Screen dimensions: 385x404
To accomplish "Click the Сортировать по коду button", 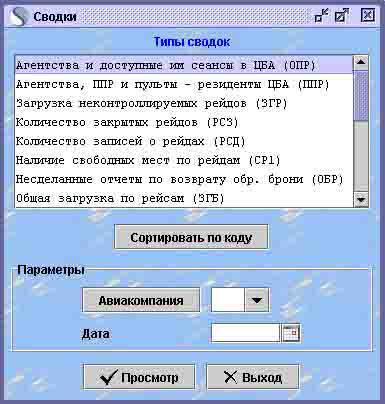I will tap(191, 238).
